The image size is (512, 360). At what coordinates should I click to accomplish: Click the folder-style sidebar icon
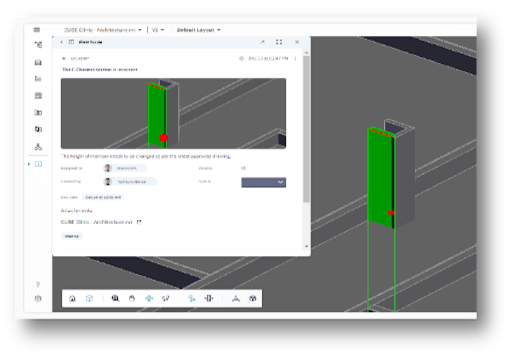point(38,112)
